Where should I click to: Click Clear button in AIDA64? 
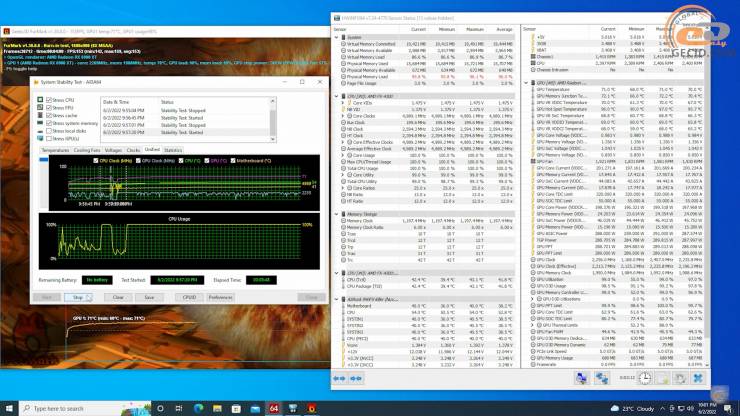(118, 297)
